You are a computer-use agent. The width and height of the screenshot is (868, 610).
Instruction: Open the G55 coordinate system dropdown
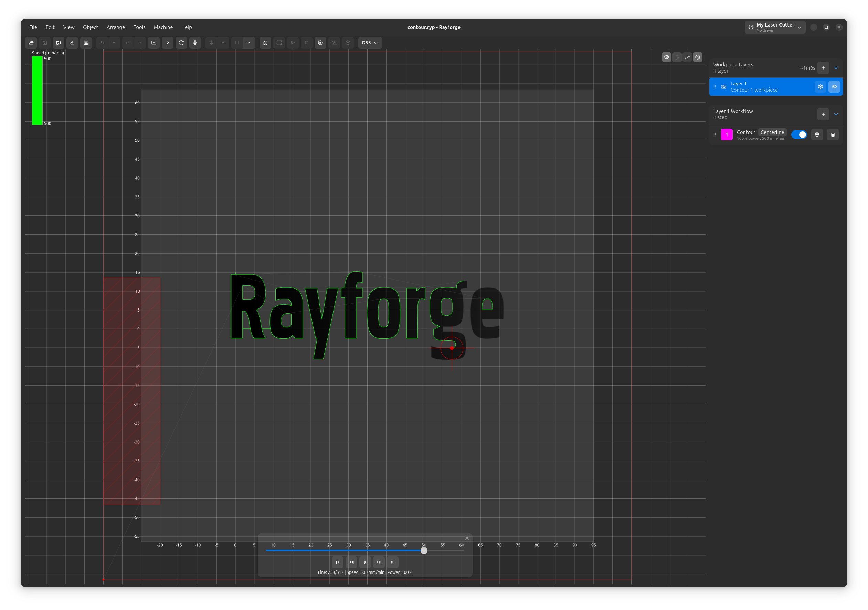(369, 42)
